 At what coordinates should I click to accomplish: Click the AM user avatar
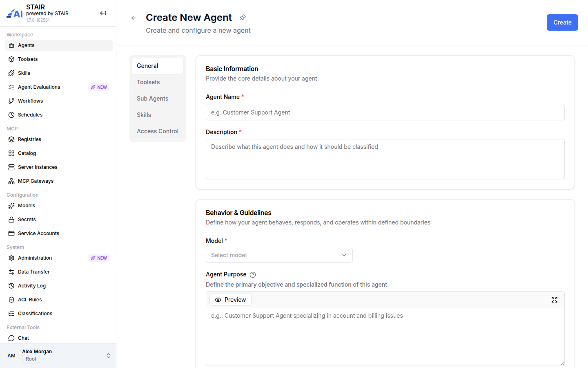11,356
